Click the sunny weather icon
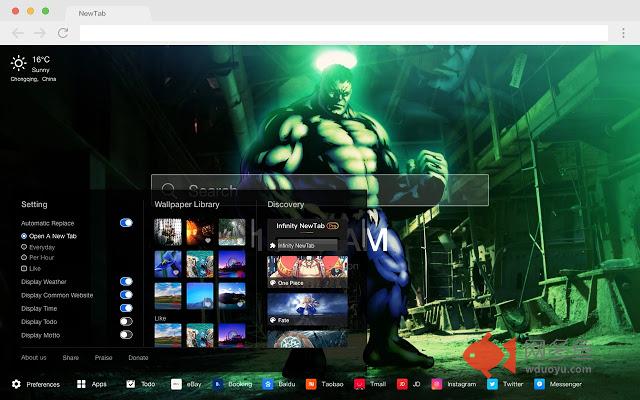 19,64
